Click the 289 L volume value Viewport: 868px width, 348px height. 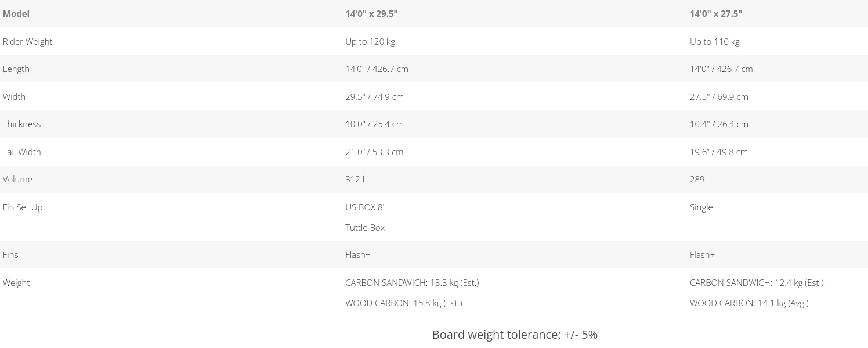click(700, 180)
